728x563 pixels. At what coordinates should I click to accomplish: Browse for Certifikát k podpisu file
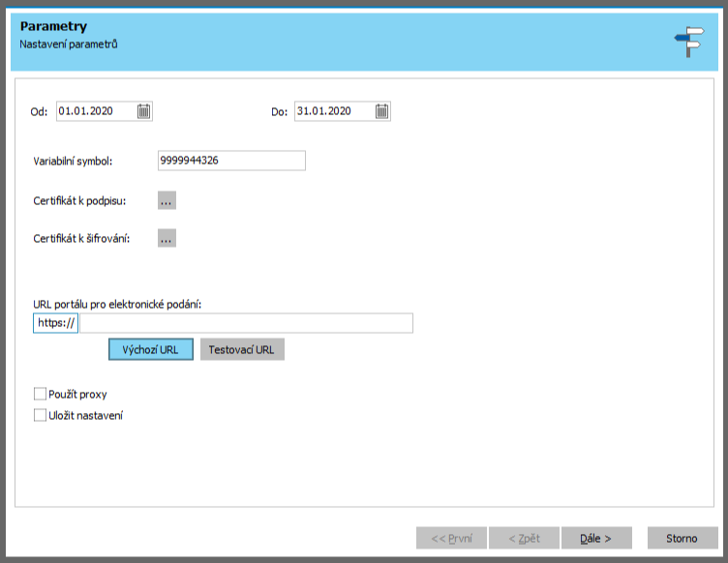pyautogui.click(x=167, y=201)
